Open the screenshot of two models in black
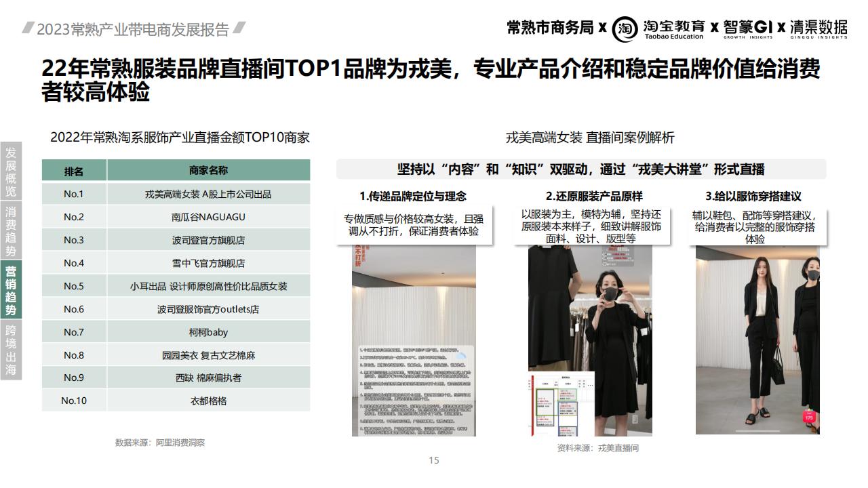 (x=757, y=340)
